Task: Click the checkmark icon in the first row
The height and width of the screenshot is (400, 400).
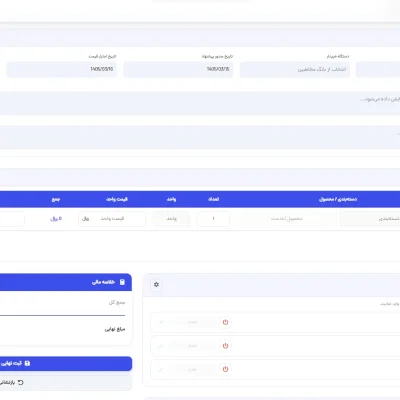Action: click(161, 322)
